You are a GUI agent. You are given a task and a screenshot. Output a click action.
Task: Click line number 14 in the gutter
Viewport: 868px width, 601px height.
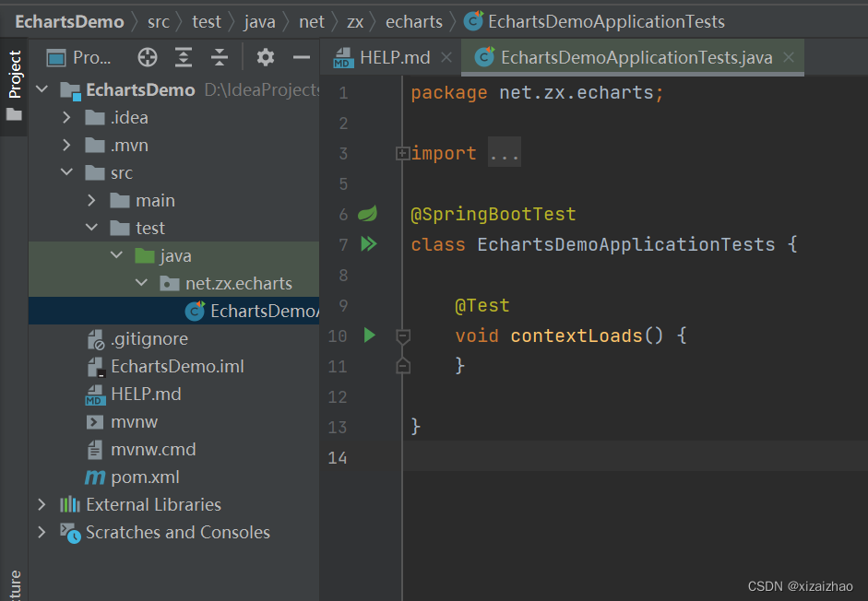337,458
